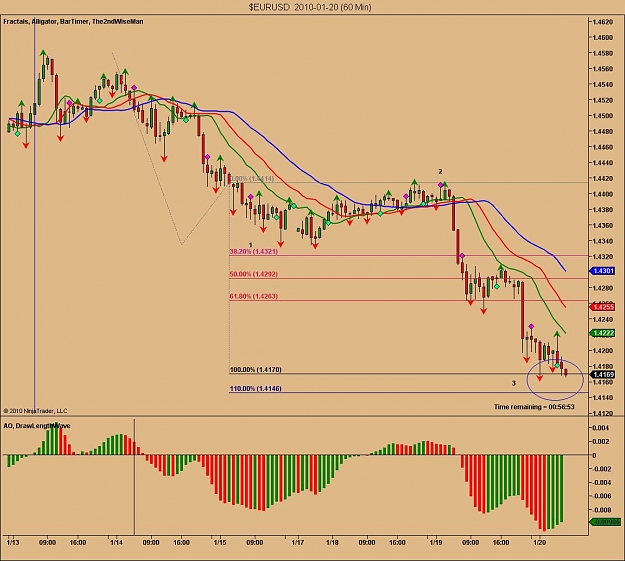625x561 pixels.
Task: Click the 1.4340 price axis label
Action: pos(603,241)
